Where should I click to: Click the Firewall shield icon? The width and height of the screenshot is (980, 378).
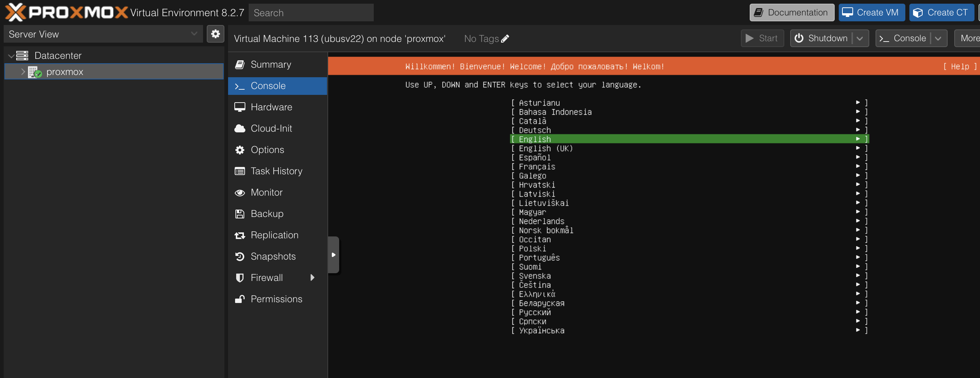(x=240, y=278)
